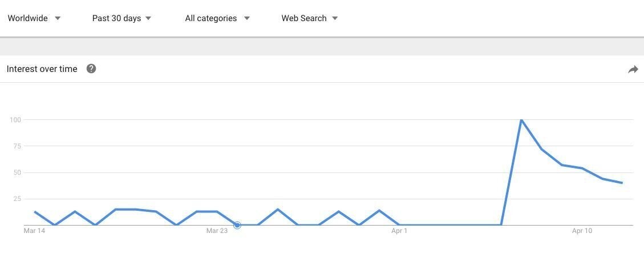This screenshot has height=253, width=644.
Task: Click the final data point on the line
Action: tap(622, 183)
